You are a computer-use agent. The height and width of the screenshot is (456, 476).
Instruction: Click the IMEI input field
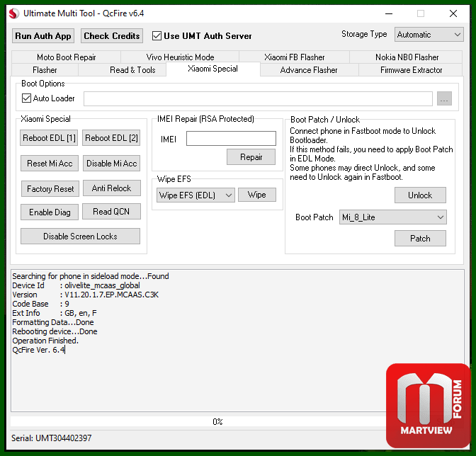pos(231,139)
